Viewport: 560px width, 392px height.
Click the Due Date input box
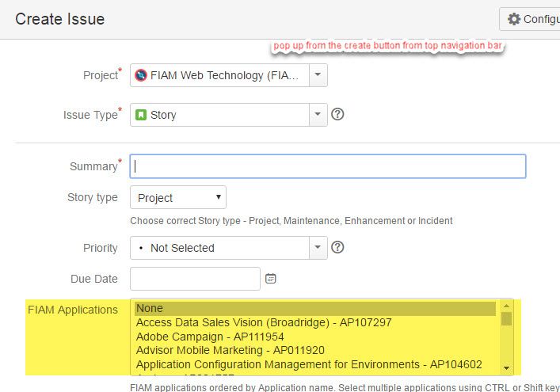pyautogui.click(x=195, y=279)
